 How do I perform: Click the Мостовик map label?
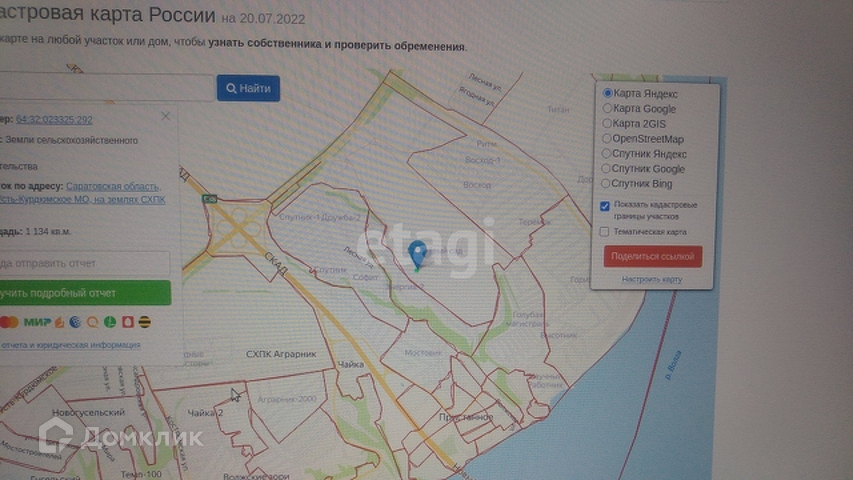(x=423, y=353)
